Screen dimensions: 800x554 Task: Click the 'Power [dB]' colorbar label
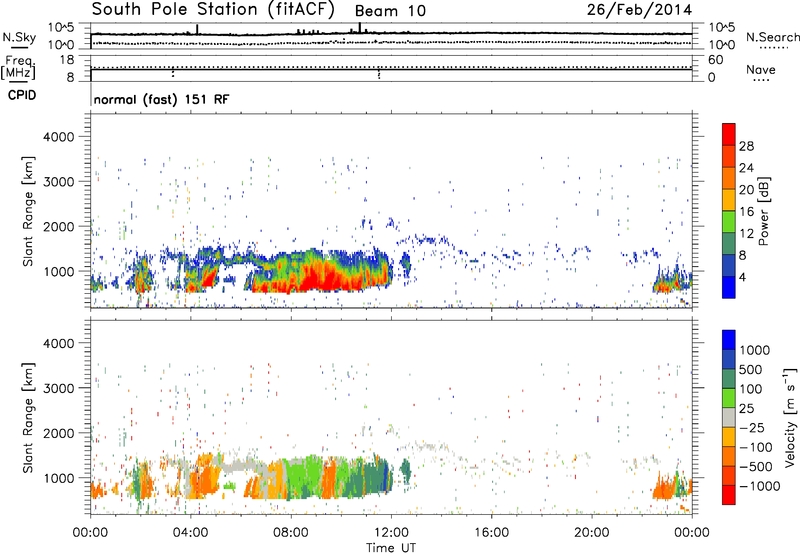764,211
